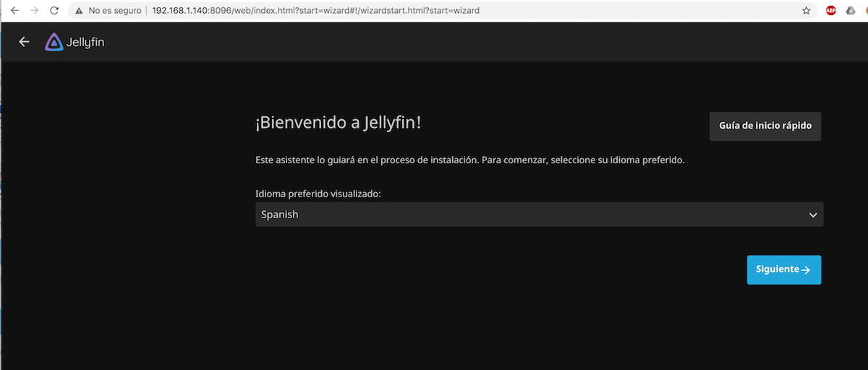Image resolution: width=868 pixels, height=370 pixels.
Task: Click the chevron arrow on language selector
Action: pos(813,215)
